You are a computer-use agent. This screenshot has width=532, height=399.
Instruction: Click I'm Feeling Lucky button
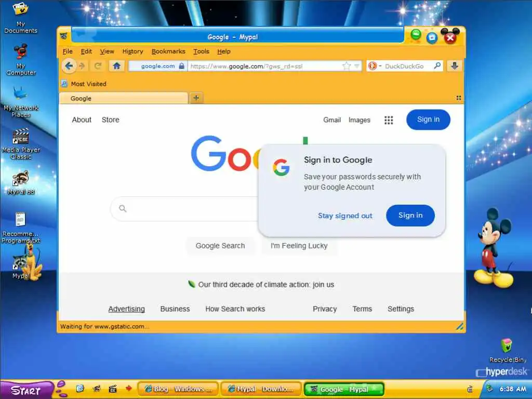(x=299, y=246)
